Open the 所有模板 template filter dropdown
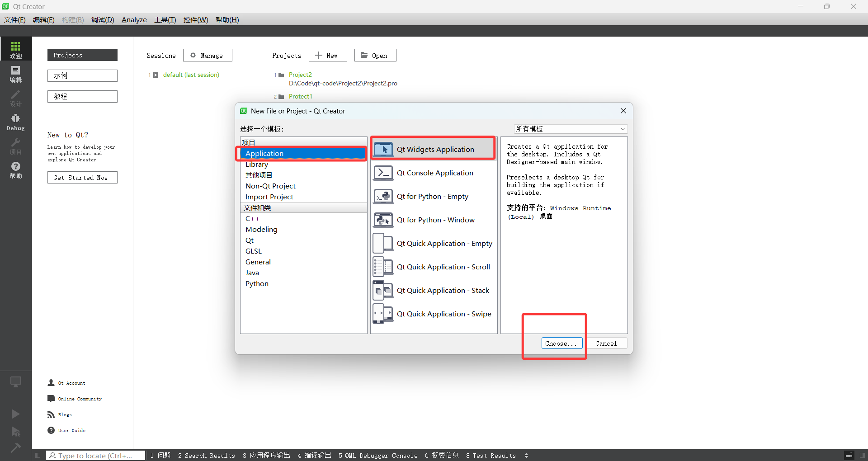 (571, 129)
